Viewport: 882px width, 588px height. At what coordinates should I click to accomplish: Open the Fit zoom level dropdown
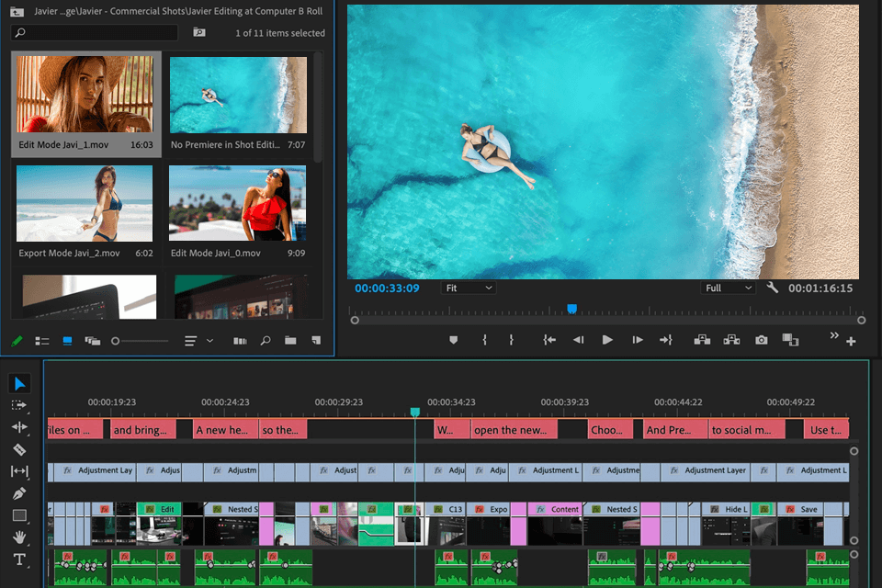pos(469,288)
